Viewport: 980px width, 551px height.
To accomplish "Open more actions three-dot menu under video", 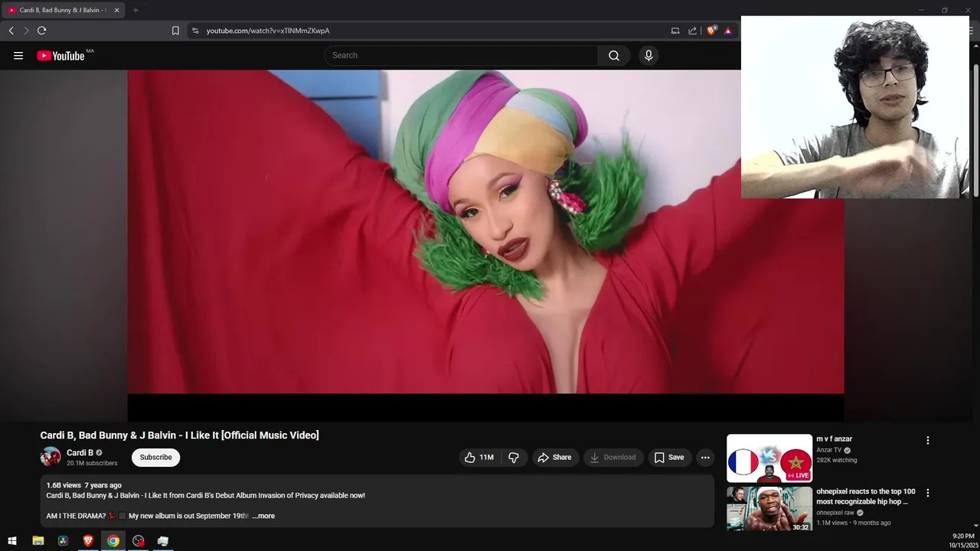I will (x=705, y=457).
